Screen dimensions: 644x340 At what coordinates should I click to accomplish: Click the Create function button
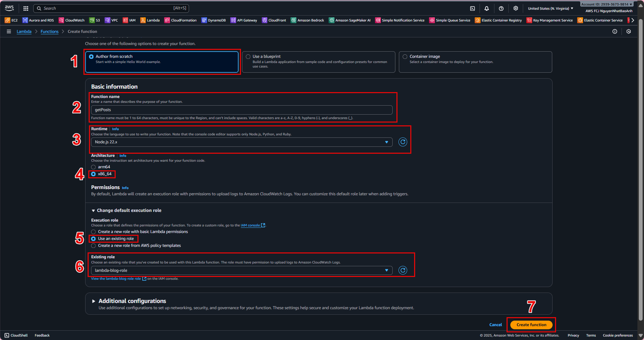tap(531, 325)
